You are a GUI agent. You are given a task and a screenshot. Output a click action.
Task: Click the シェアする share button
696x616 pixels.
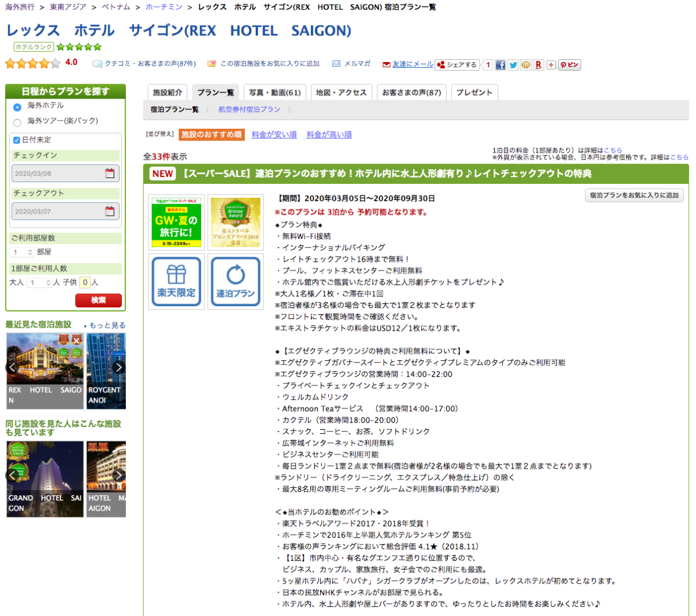457,65
